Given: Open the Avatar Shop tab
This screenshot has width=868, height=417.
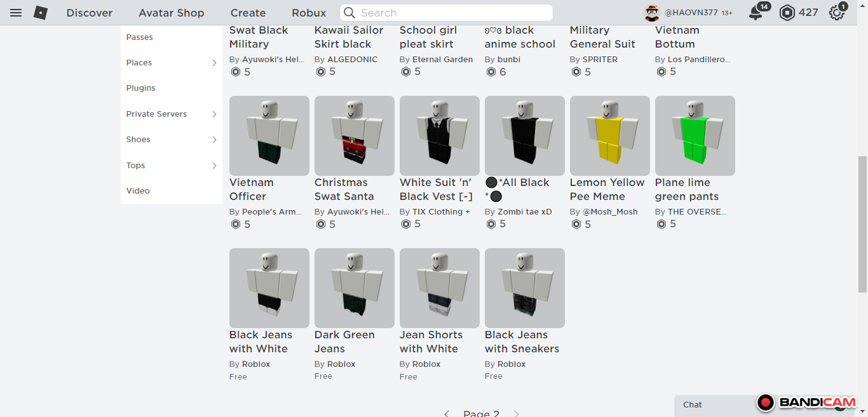Looking at the screenshot, I should click(x=172, y=13).
